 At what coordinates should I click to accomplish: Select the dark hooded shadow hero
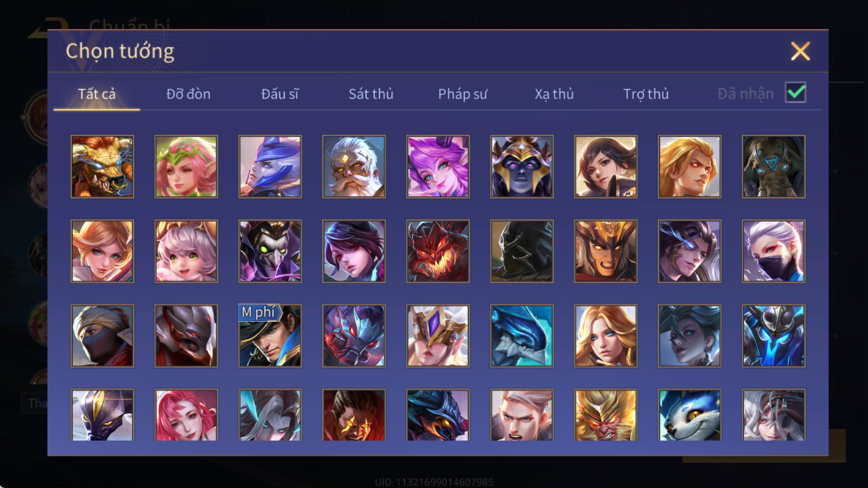522,251
